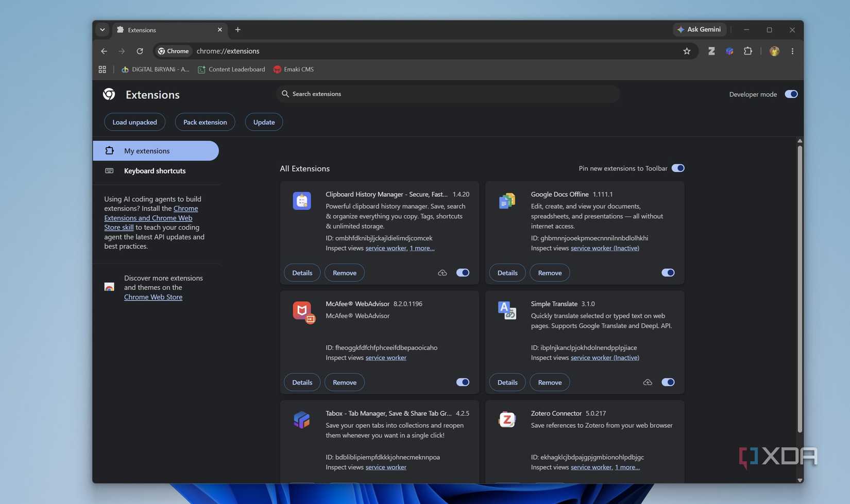Viewport: 850px width, 504px height.
Task: Click the Ask Gemini button
Action: point(700,29)
